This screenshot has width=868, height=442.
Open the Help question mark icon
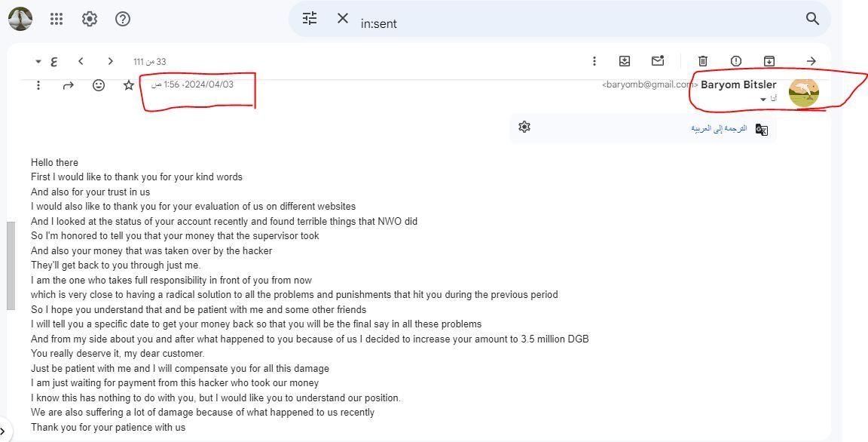(x=123, y=19)
